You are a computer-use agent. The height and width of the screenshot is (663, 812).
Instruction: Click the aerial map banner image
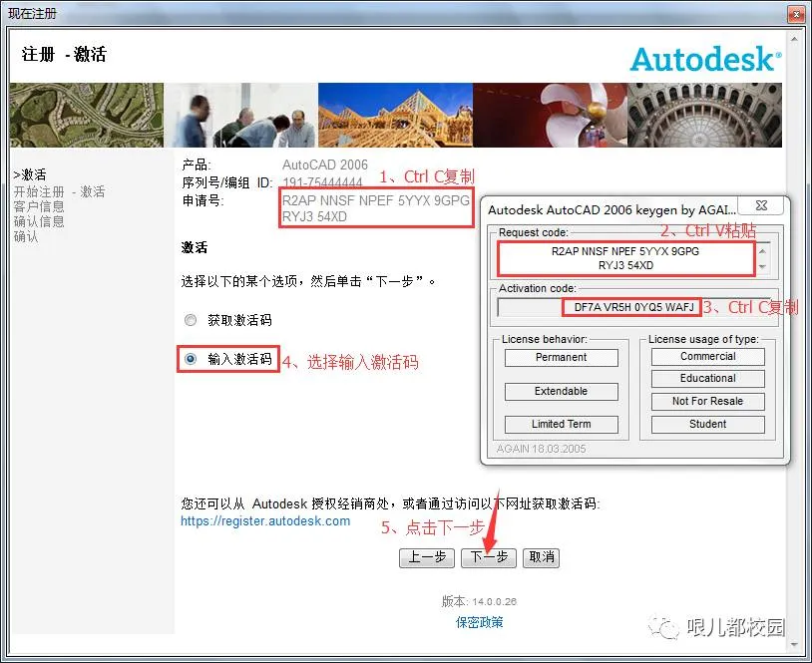pyautogui.click(x=87, y=115)
